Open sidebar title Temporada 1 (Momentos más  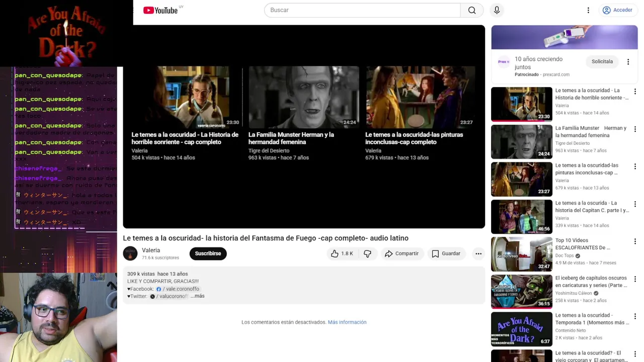point(592,319)
